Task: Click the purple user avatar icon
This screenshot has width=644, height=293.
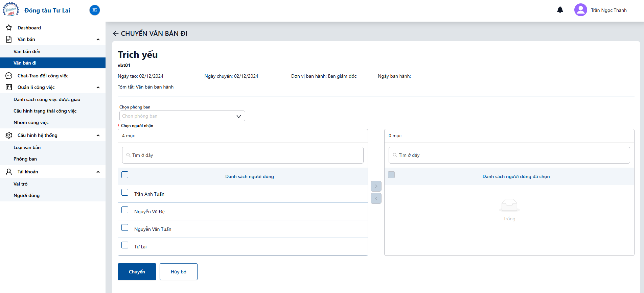Action: tap(581, 10)
